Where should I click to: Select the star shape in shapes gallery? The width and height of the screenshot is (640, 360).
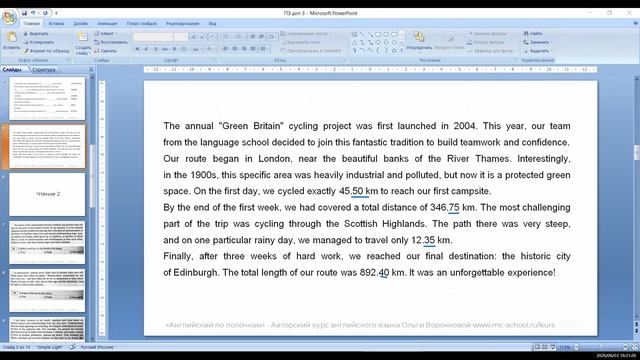[394, 51]
